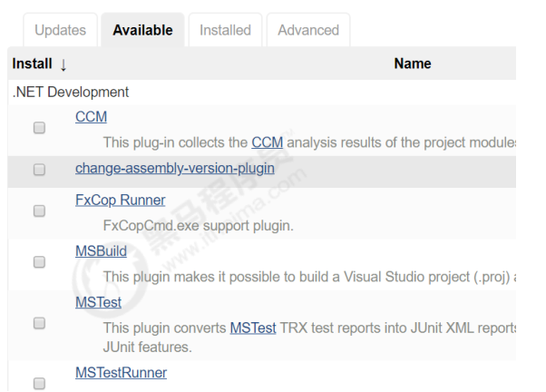Tick the change-assembly-version-plugin checkbox
The image size is (546, 392).
[39, 170]
